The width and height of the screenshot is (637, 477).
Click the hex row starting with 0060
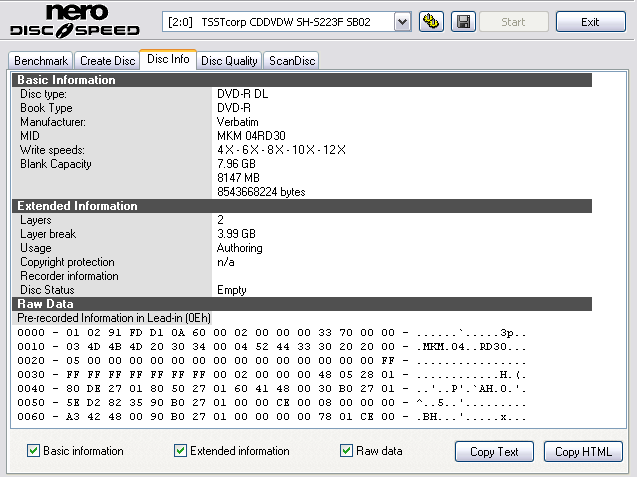click(x=271, y=417)
